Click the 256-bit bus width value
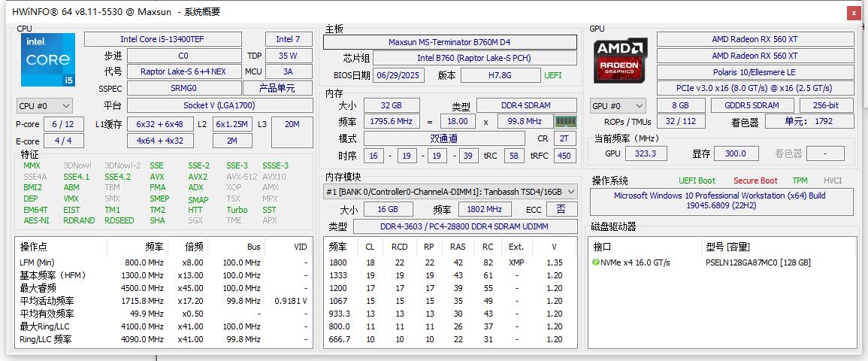Viewport: 868px width, 361px height. tap(826, 105)
